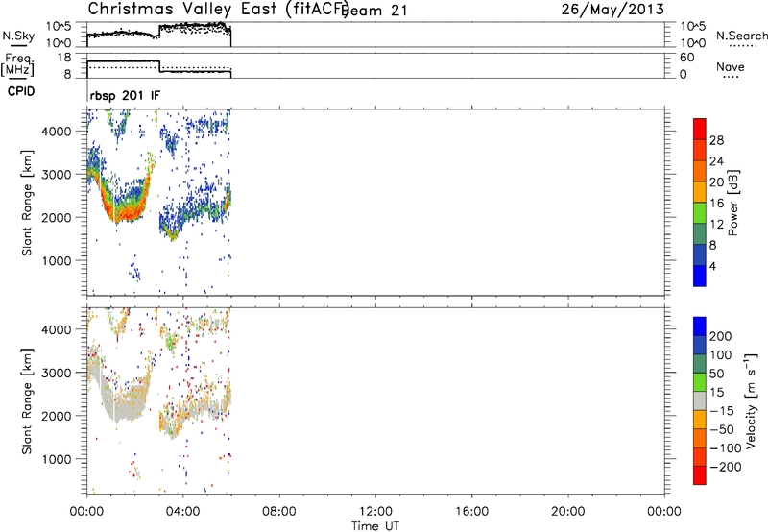
Task: Click the "28" label on the Power color bar
Action: coord(716,140)
